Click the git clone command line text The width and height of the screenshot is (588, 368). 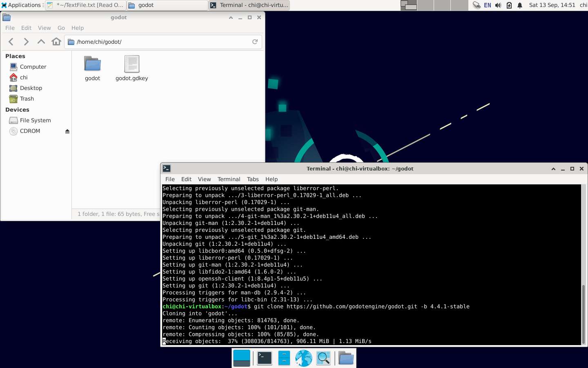coord(362,306)
